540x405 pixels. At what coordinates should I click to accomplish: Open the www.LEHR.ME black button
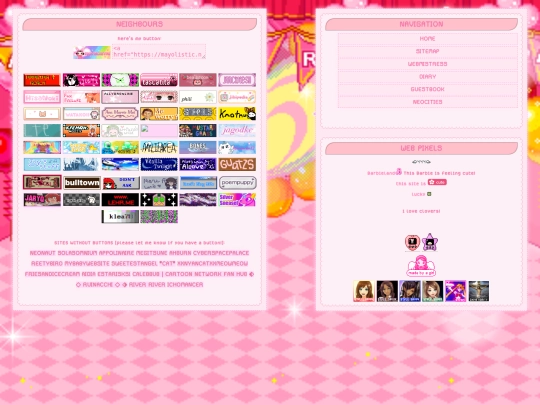[x=120, y=199]
